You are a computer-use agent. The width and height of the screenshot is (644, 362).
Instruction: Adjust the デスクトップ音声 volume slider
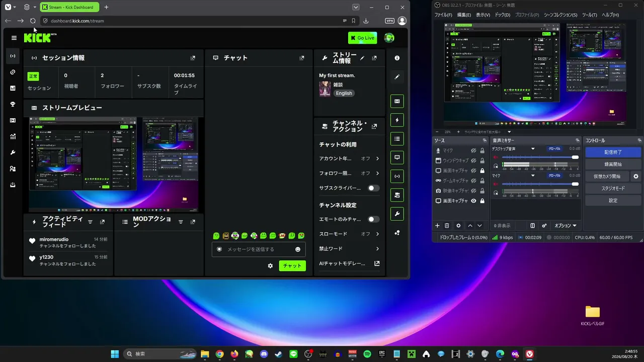[540, 157]
